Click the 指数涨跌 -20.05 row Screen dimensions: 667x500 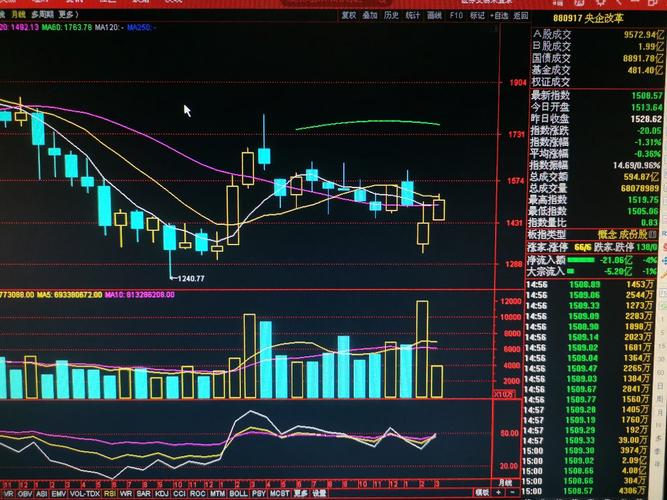(x=597, y=130)
